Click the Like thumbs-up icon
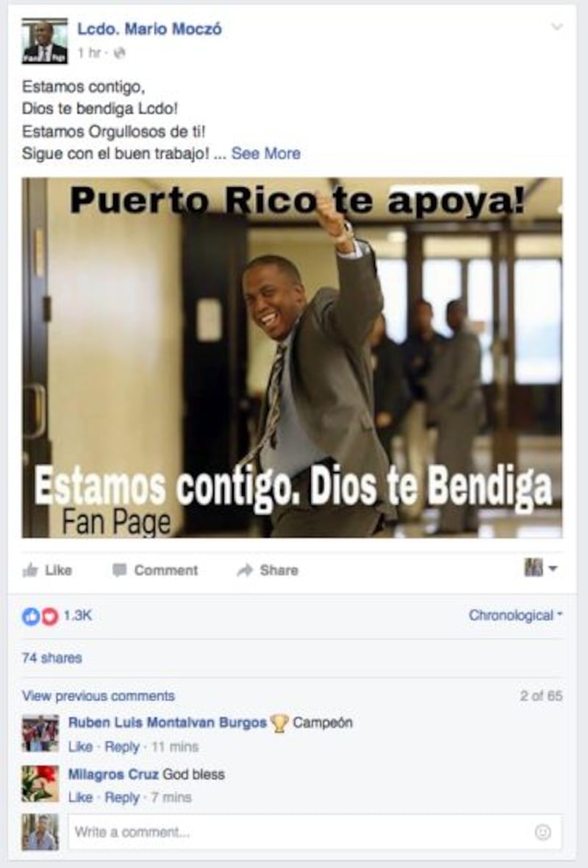This screenshot has width=588, height=868. (x=30, y=569)
